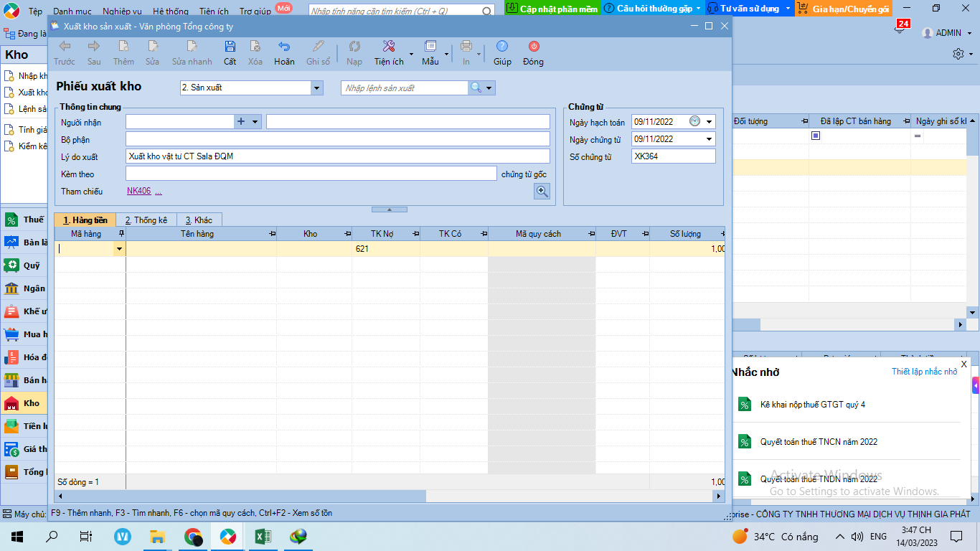Open the Ngày hạch toán date dropdown

(710, 122)
